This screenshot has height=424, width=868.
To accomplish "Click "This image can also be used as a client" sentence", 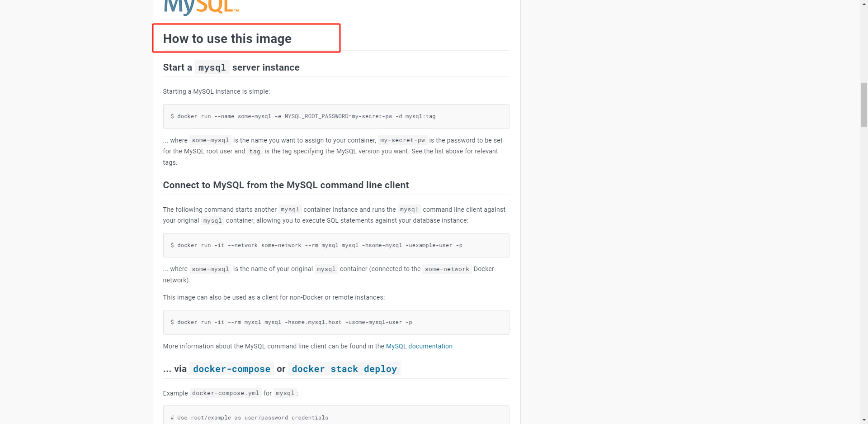I will point(274,297).
